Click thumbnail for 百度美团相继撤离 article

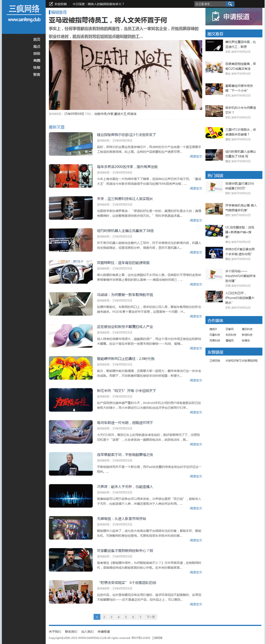point(214,67)
